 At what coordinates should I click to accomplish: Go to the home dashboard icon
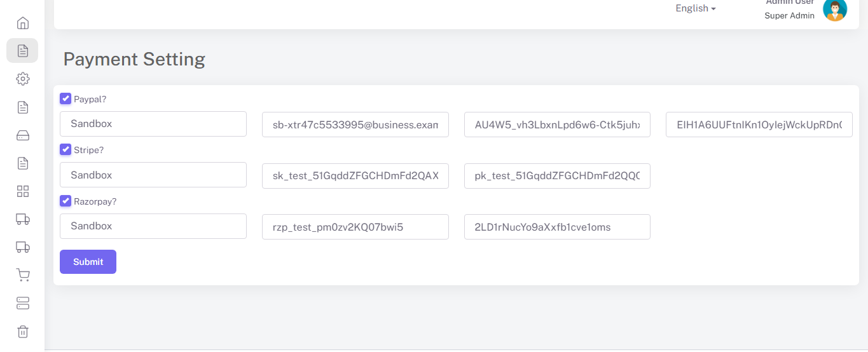coord(22,24)
